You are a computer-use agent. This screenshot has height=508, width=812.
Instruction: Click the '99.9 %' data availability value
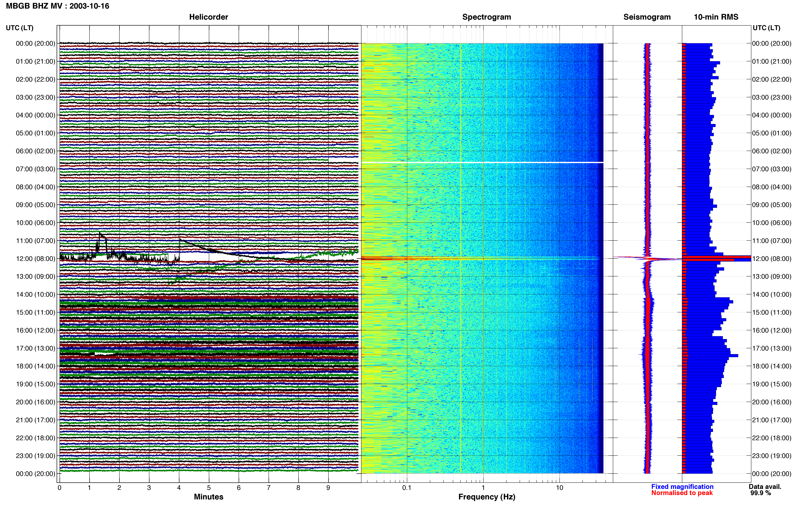coord(761,493)
